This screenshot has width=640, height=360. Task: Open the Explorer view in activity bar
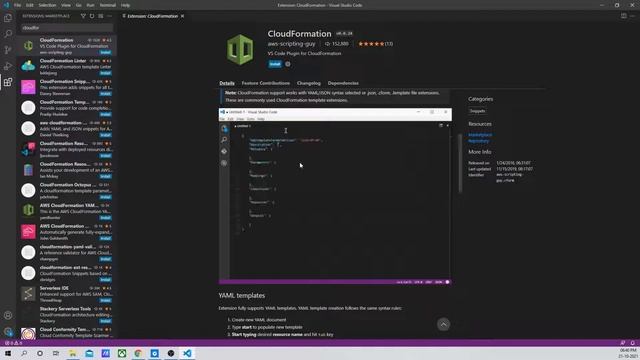coord(8,18)
